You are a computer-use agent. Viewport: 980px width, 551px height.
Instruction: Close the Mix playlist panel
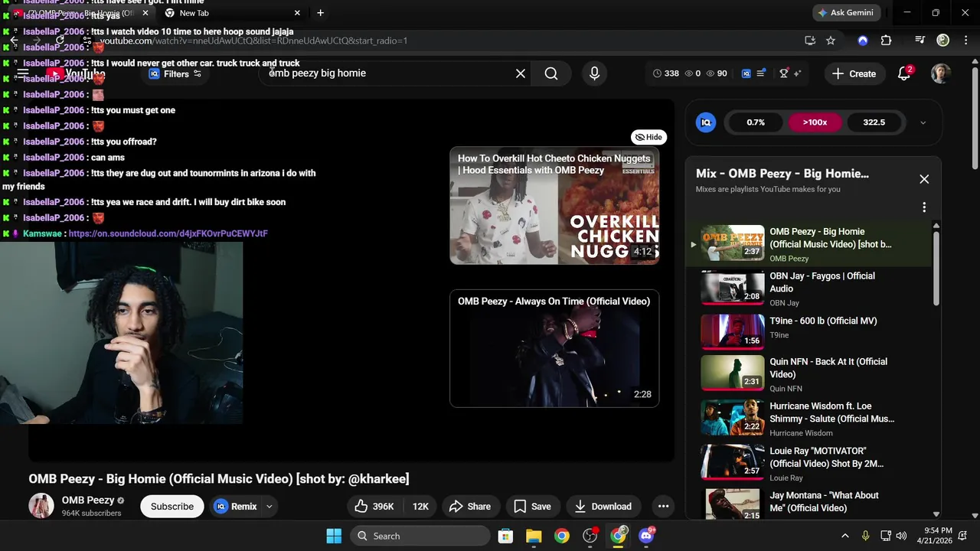pyautogui.click(x=924, y=179)
